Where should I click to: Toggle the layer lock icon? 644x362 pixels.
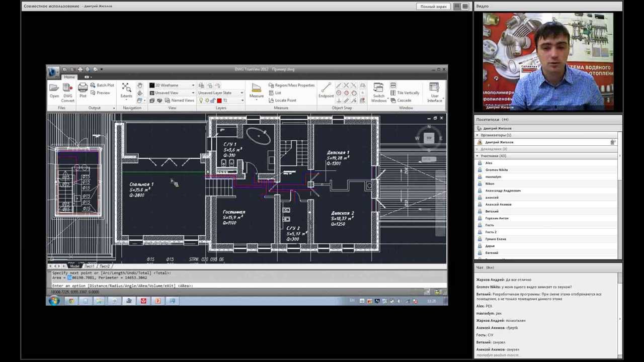coord(213,101)
